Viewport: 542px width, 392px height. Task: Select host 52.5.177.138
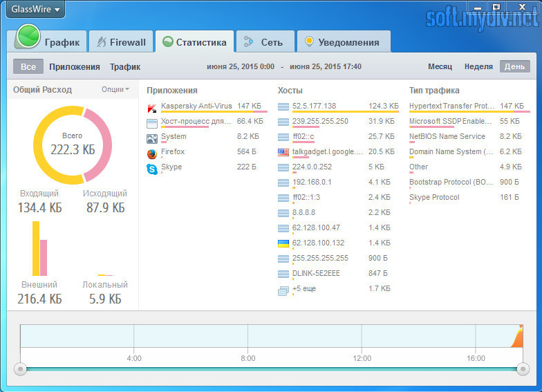point(338,107)
